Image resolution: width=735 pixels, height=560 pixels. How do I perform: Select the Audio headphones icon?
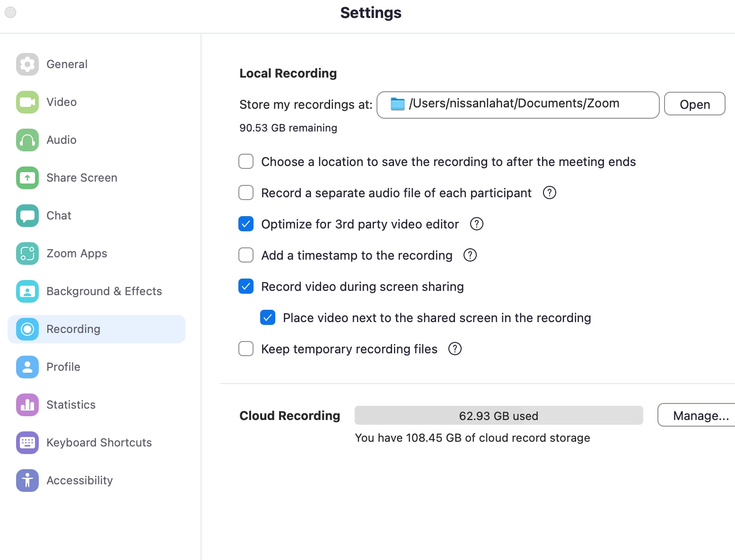[x=27, y=140]
